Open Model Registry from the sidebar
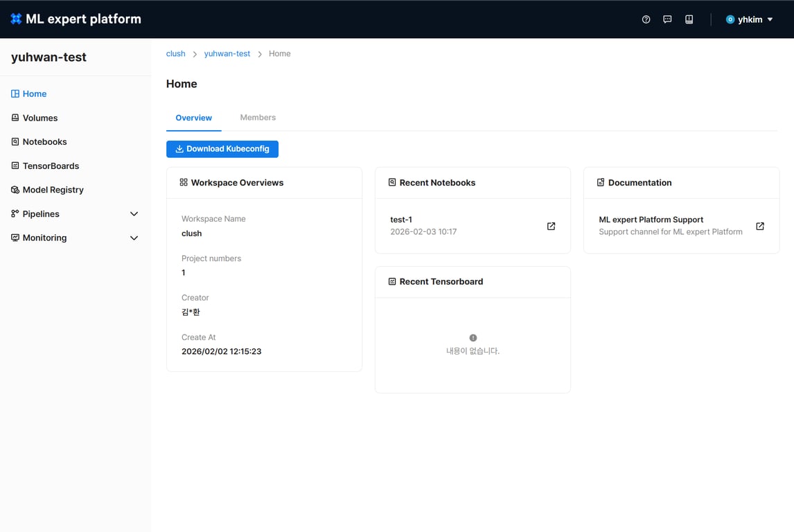This screenshot has height=532, width=794. [x=53, y=190]
